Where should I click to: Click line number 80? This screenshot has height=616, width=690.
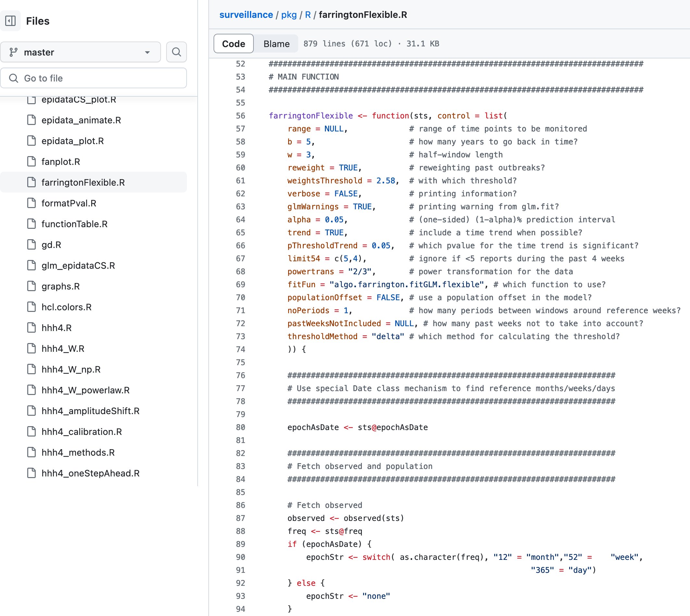(240, 427)
